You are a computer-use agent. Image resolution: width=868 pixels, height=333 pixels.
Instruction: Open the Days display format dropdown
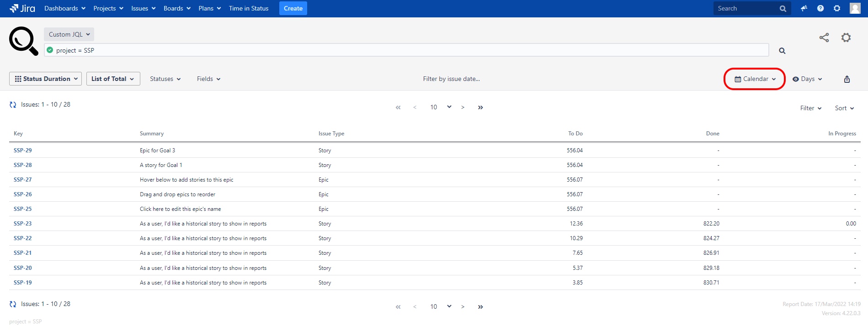[807, 79]
